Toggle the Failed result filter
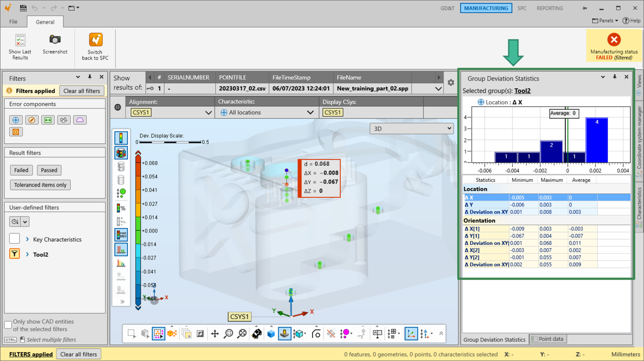 click(x=21, y=170)
